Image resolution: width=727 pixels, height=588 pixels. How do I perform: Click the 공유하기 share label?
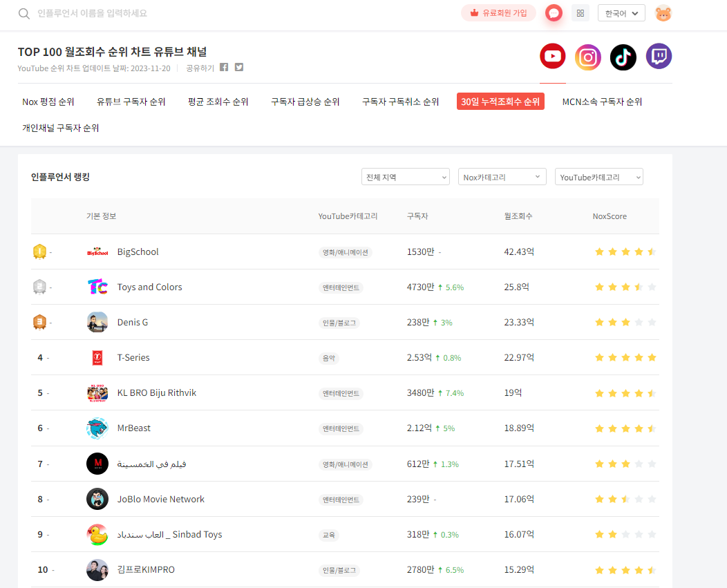pyautogui.click(x=200, y=68)
